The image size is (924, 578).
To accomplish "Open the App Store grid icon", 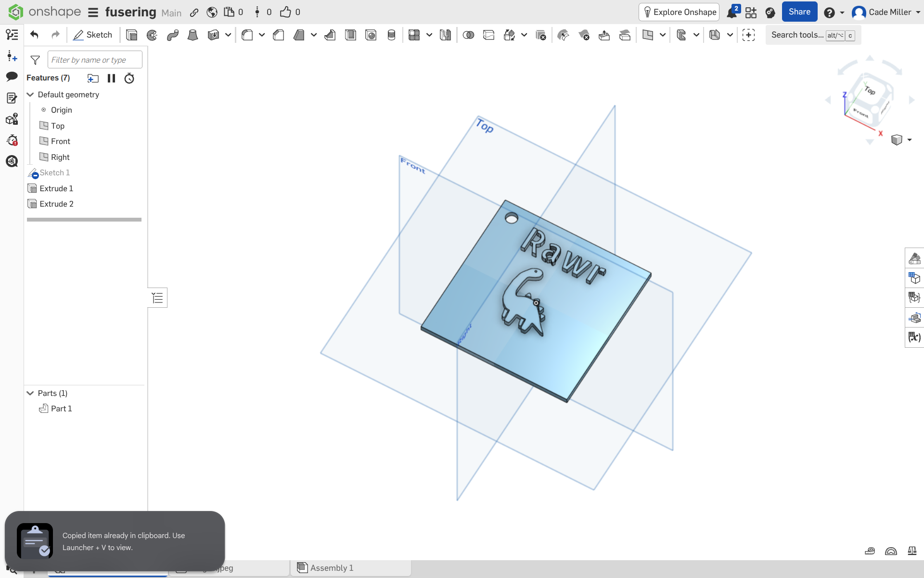I will [751, 12].
